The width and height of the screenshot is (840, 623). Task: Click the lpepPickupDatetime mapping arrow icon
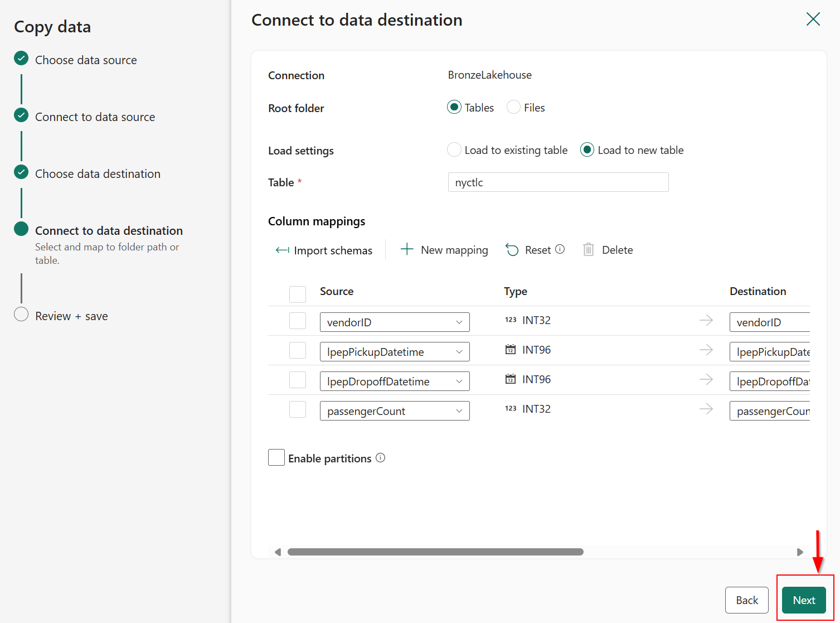point(706,350)
